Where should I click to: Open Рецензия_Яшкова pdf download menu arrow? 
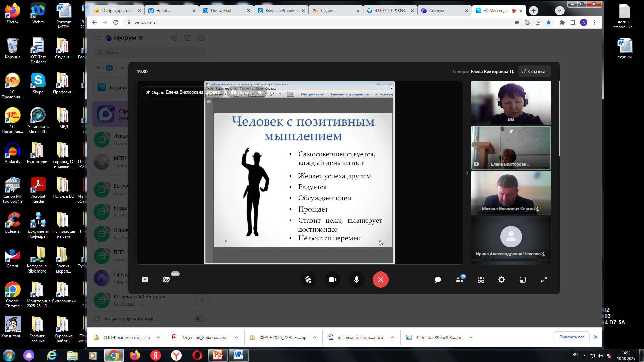[x=236, y=337]
